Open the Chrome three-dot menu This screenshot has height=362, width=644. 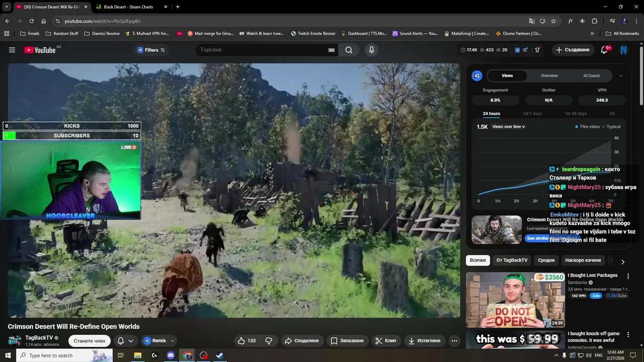point(635,21)
